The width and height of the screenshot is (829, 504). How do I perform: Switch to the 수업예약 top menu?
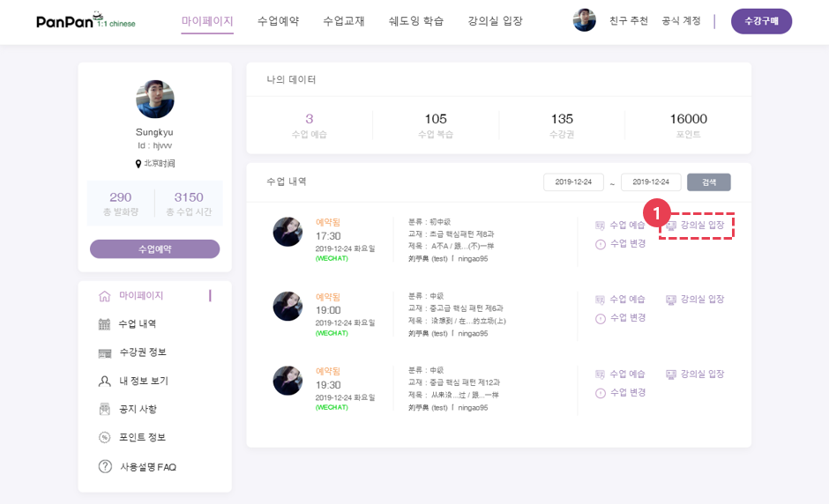coord(278,21)
